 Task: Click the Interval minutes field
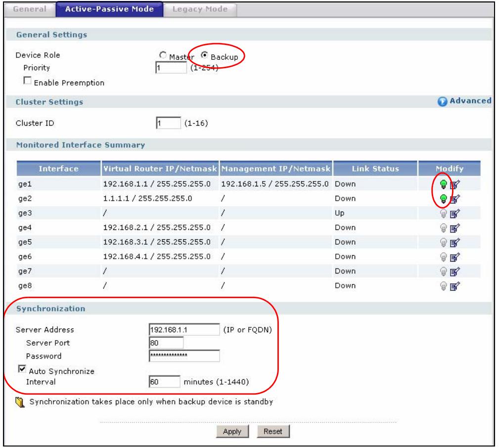point(165,382)
